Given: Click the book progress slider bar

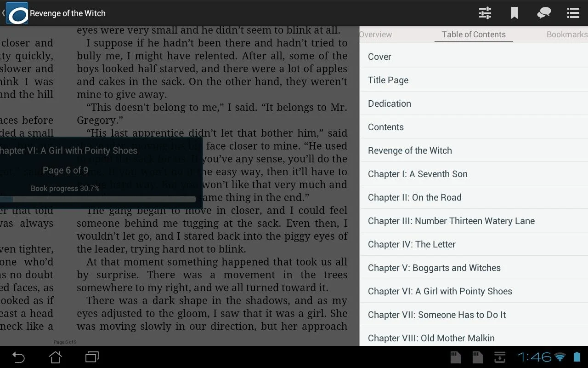Looking at the screenshot, I should [x=98, y=199].
